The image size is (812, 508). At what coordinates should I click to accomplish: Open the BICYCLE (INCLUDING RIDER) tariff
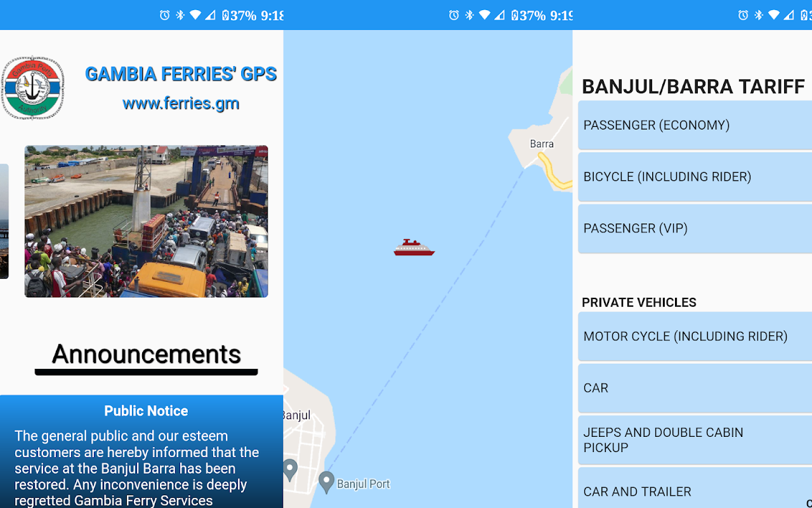(695, 177)
